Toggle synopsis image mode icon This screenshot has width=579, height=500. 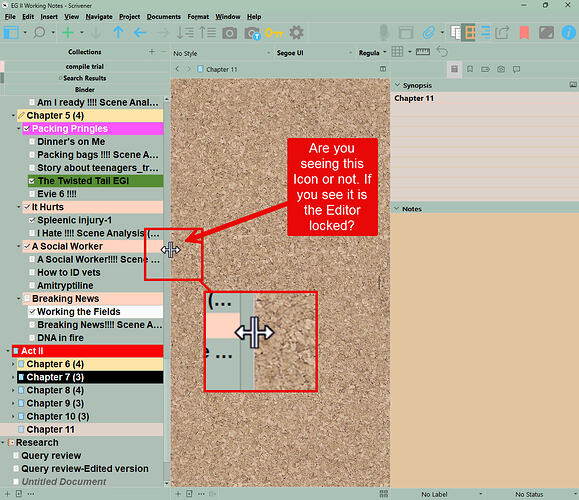pyautogui.click(x=573, y=85)
